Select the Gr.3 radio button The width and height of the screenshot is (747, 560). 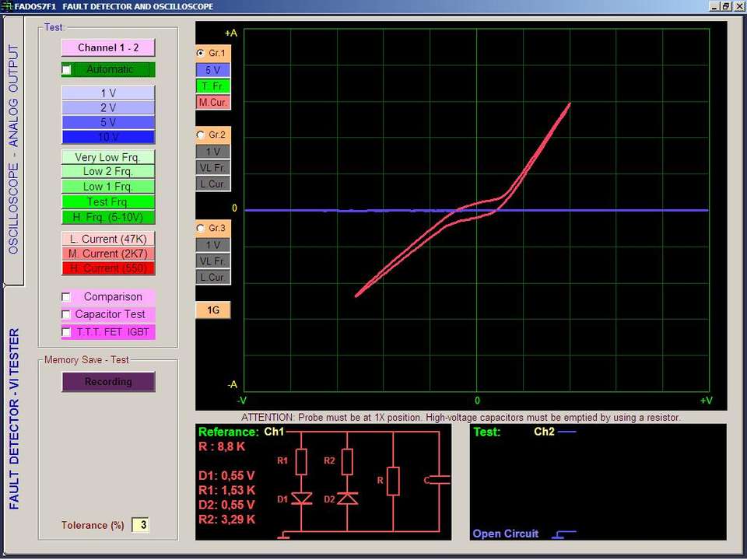coord(202,229)
